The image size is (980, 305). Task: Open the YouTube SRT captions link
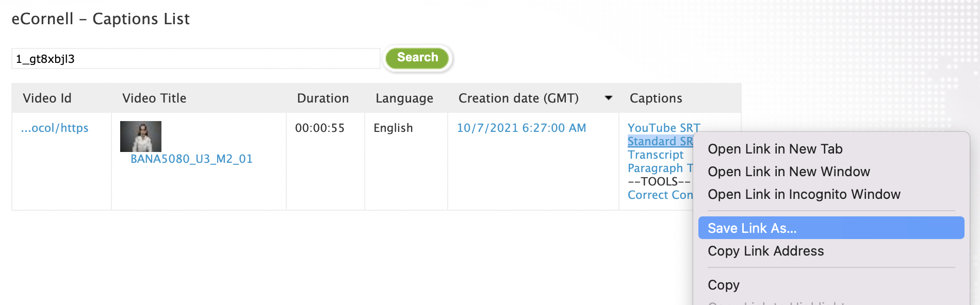tap(664, 128)
